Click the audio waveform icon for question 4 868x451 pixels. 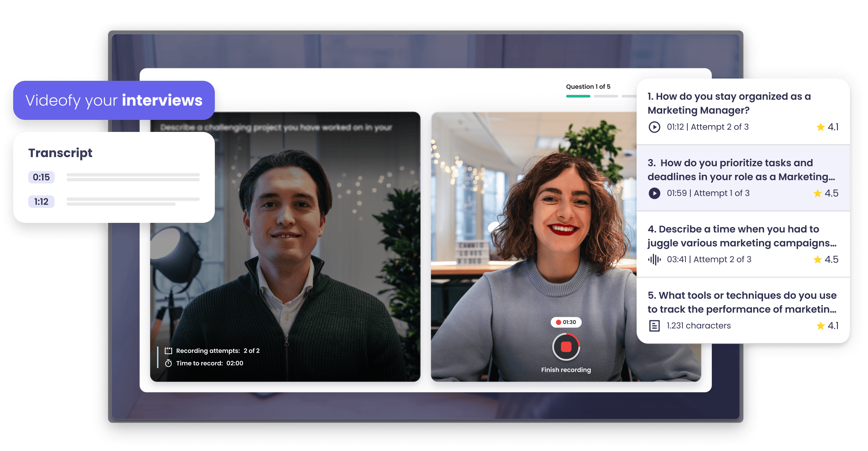pyautogui.click(x=654, y=259)
